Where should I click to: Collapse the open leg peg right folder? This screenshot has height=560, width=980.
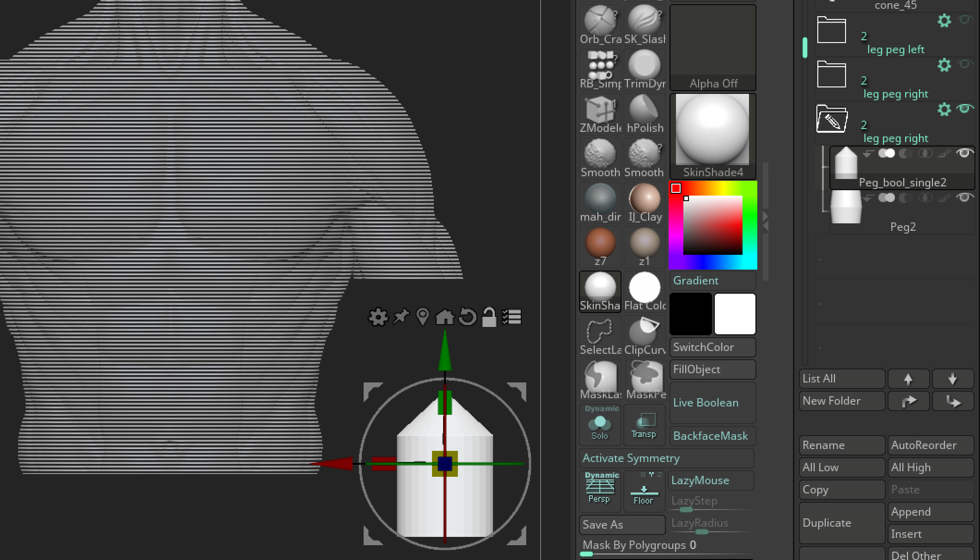coord(831,119)
